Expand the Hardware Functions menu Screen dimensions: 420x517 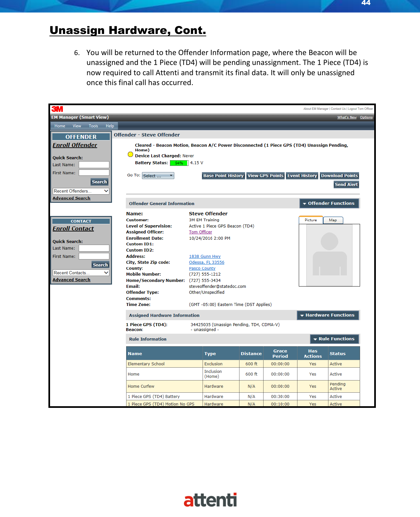(327, 315)
